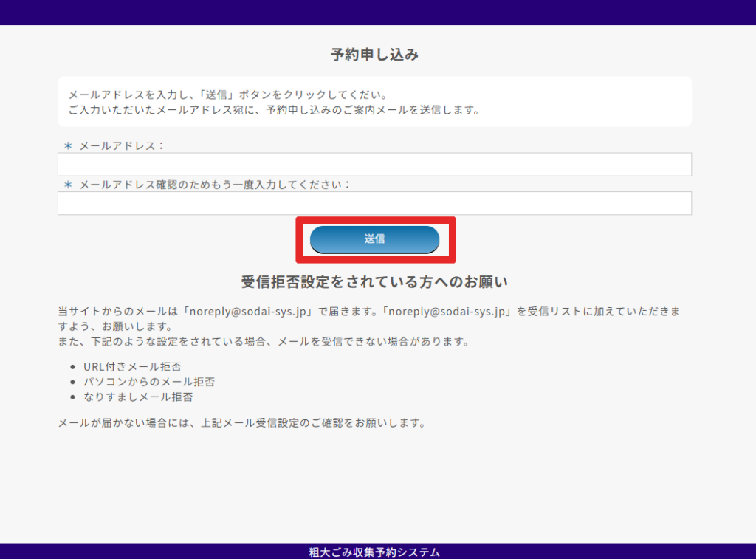The height and width of the screenshot is (559, 756).
Task: Select the メールアドレス field label
Action: [x=121, y=146]
